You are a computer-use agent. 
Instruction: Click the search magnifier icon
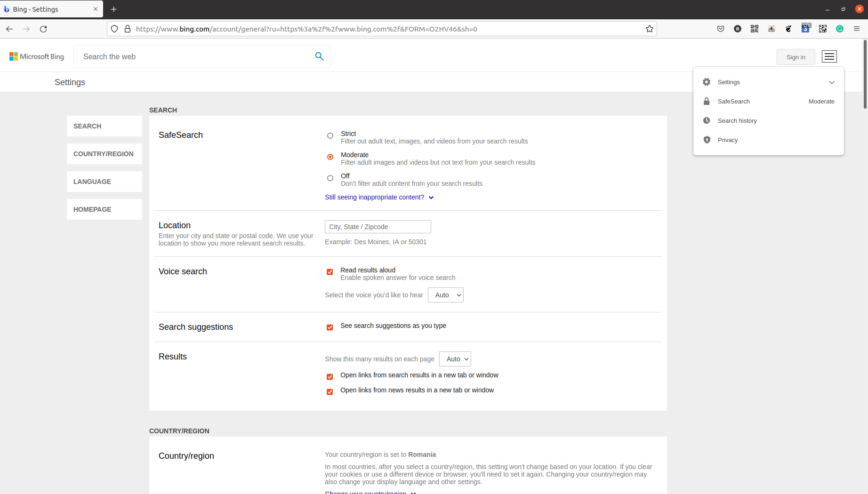tap(320, 56)
